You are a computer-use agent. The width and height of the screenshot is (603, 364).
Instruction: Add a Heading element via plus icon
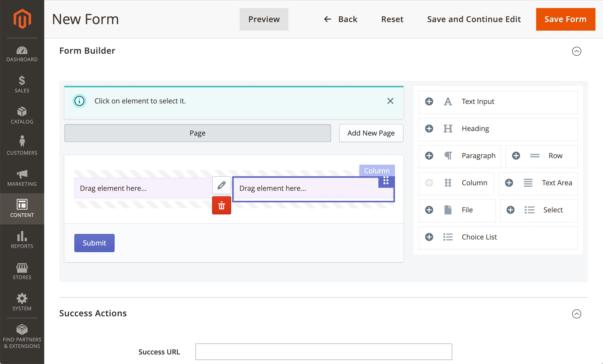click(429, 129)
